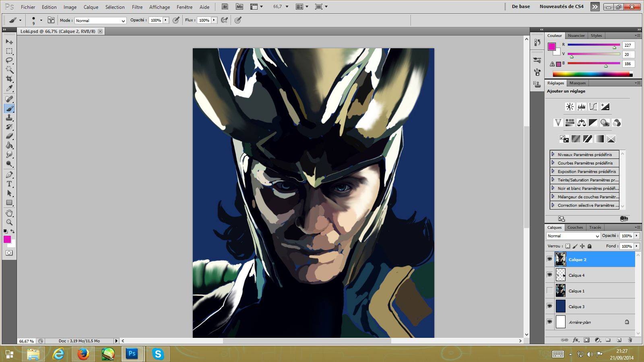Select the Move tool
Image resolution: width=644 pixels, height=362 pixels.
[9, 41]
